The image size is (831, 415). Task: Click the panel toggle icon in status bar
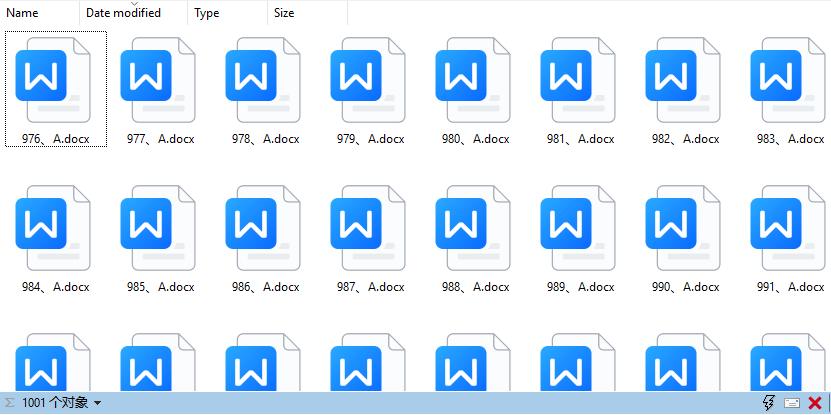[792, 403]
